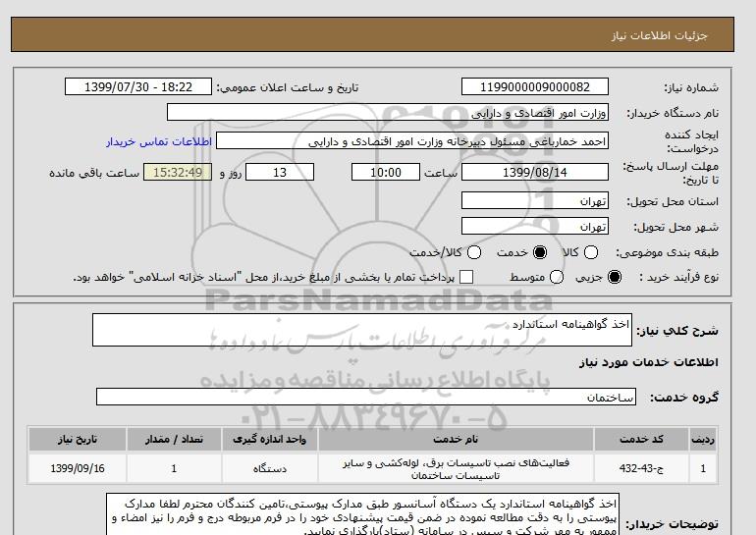Click the شماره نیاز field 1199000009000082

coord(535,86)
